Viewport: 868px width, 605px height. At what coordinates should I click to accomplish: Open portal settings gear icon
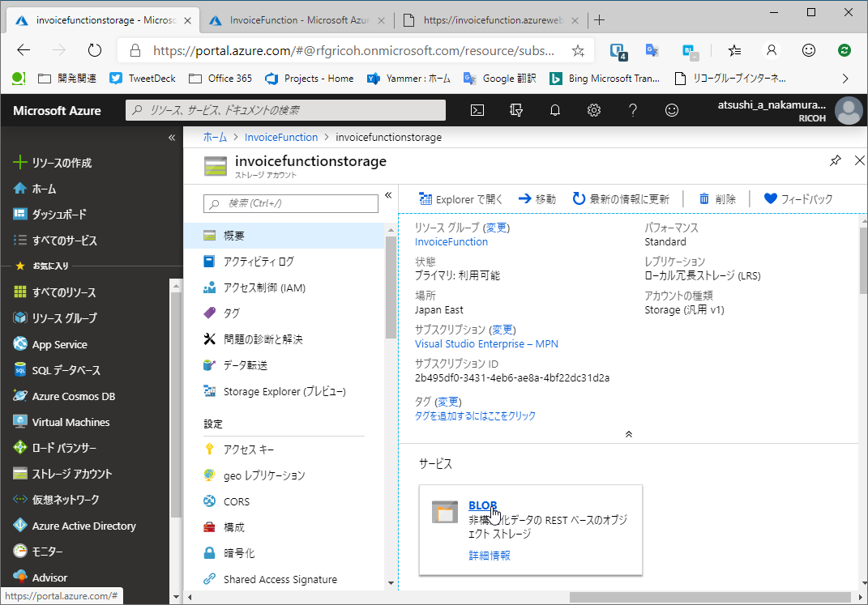pyautogui.click(x=593, y=110)
